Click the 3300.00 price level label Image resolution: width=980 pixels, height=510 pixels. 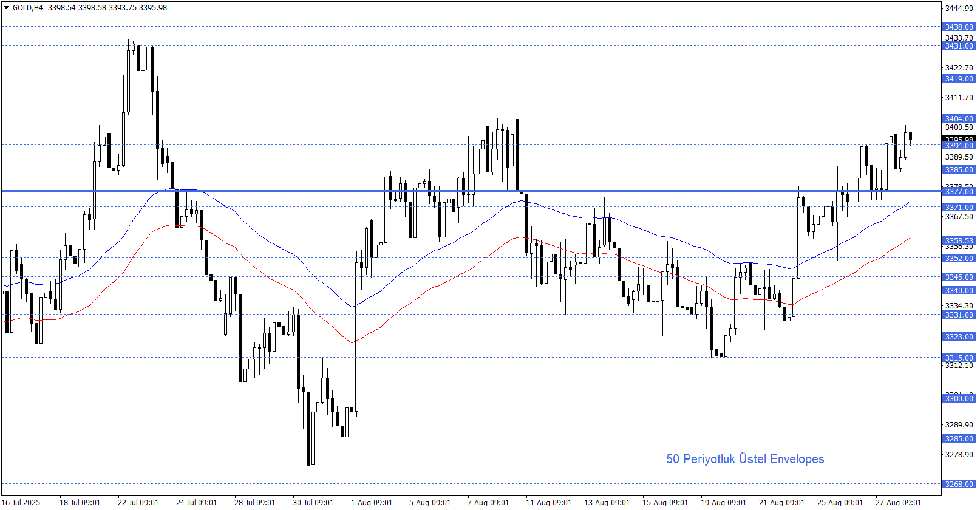(x=959, y=398)
